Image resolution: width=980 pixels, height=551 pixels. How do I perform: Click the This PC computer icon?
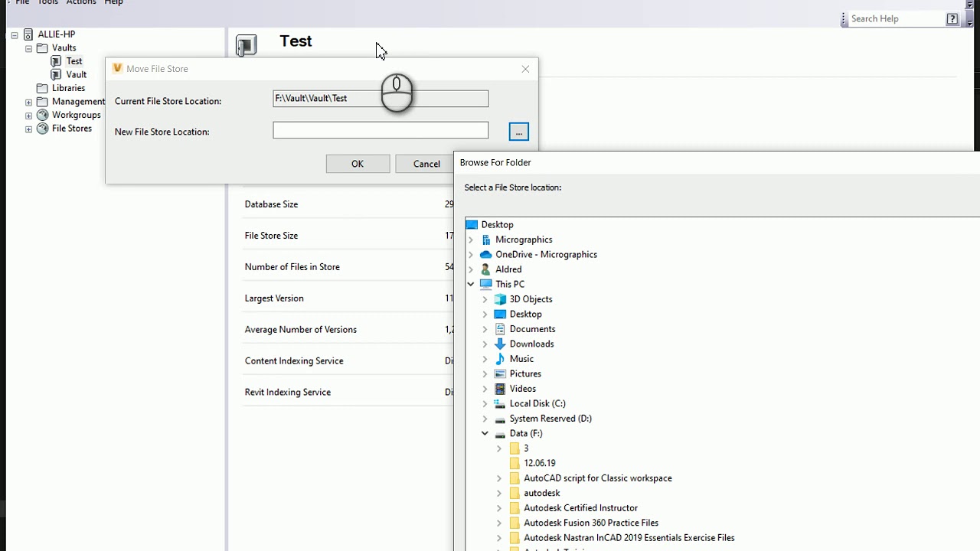[485, 284]
